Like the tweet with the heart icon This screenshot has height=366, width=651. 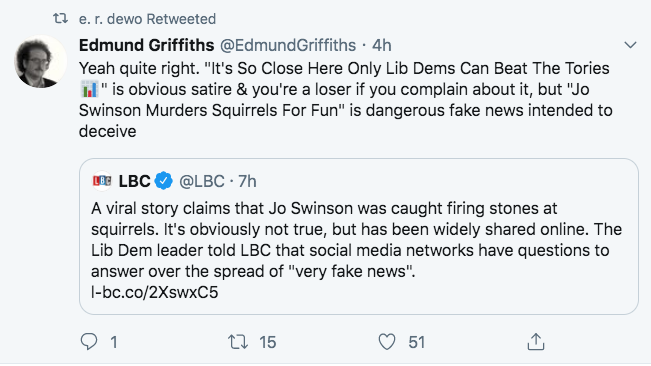click(x=387, y=342)
